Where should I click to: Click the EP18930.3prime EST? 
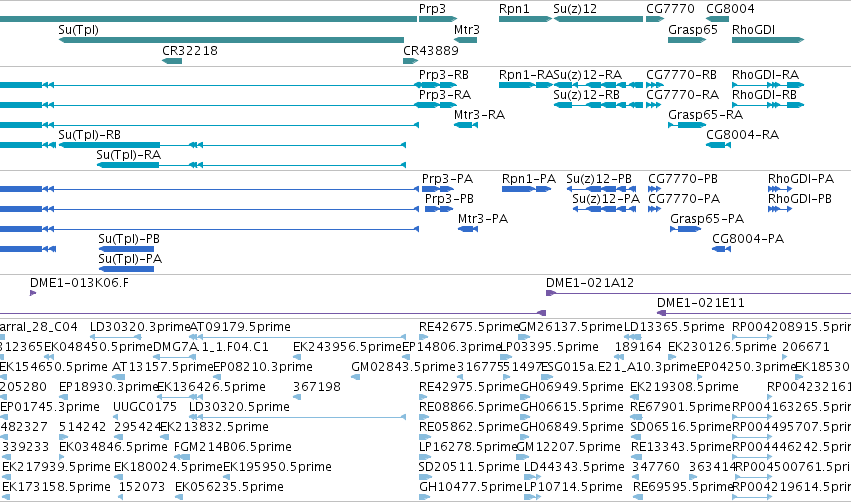62,397
